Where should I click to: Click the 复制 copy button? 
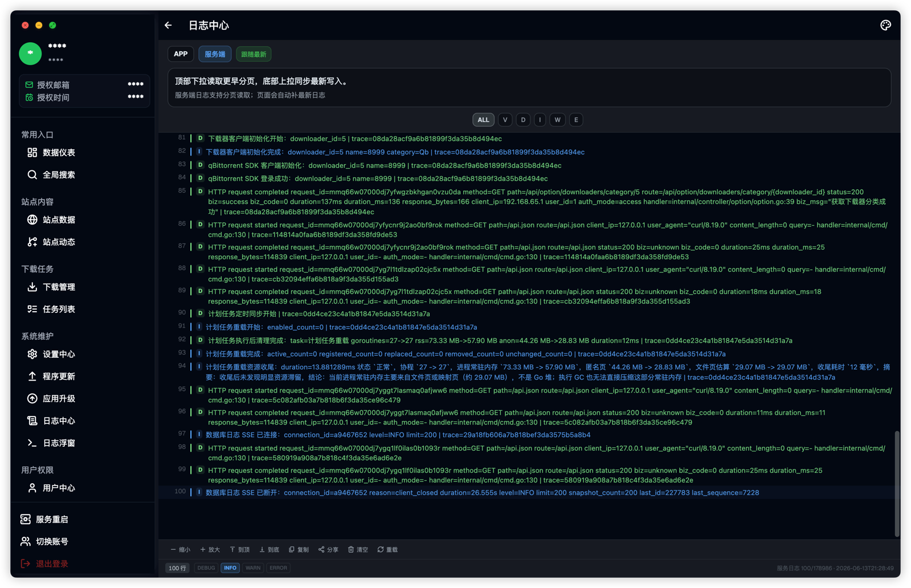coord(299,550)
